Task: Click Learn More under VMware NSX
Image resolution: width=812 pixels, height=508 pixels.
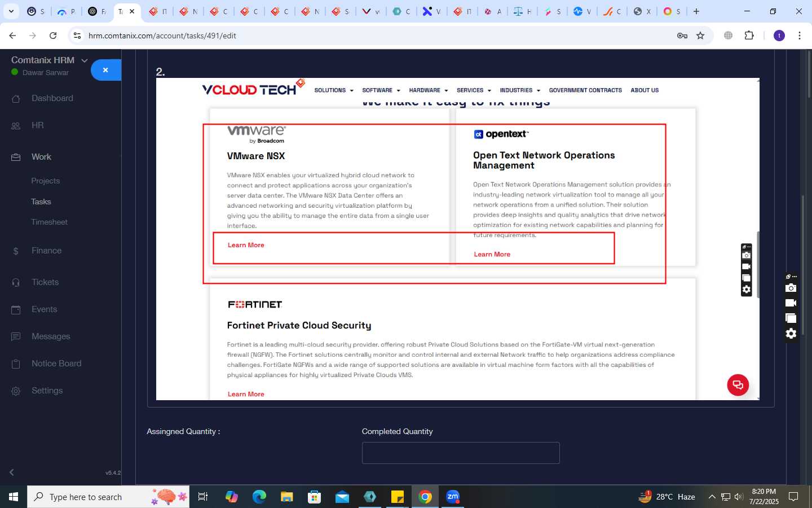Action: [x=246, y=245]
